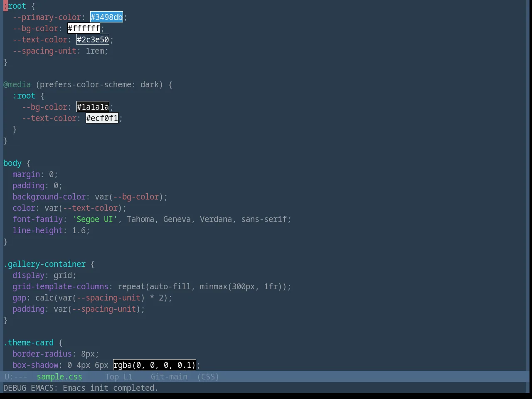Click the gap property
Viewport: 532px width, 399px height.
(19, 298)
